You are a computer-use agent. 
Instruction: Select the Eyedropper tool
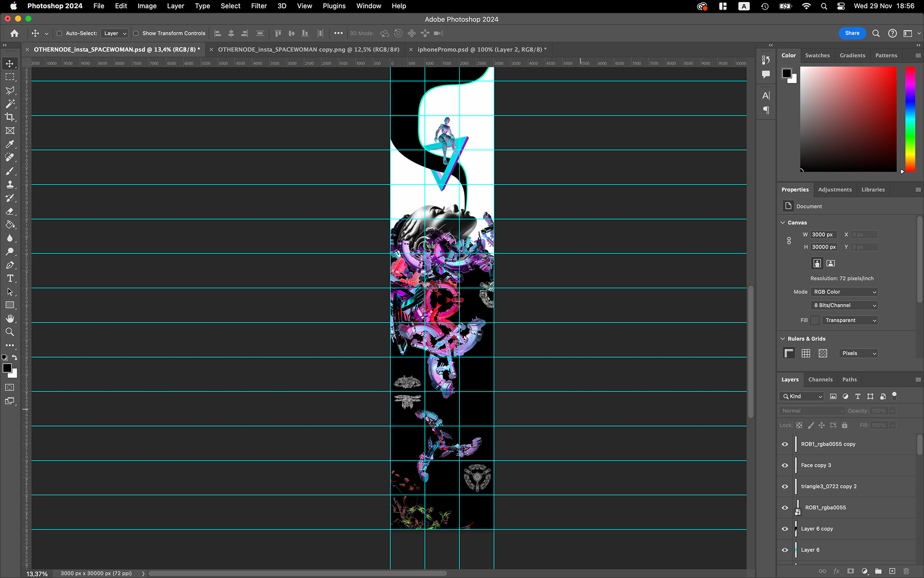tap(10, 144)
